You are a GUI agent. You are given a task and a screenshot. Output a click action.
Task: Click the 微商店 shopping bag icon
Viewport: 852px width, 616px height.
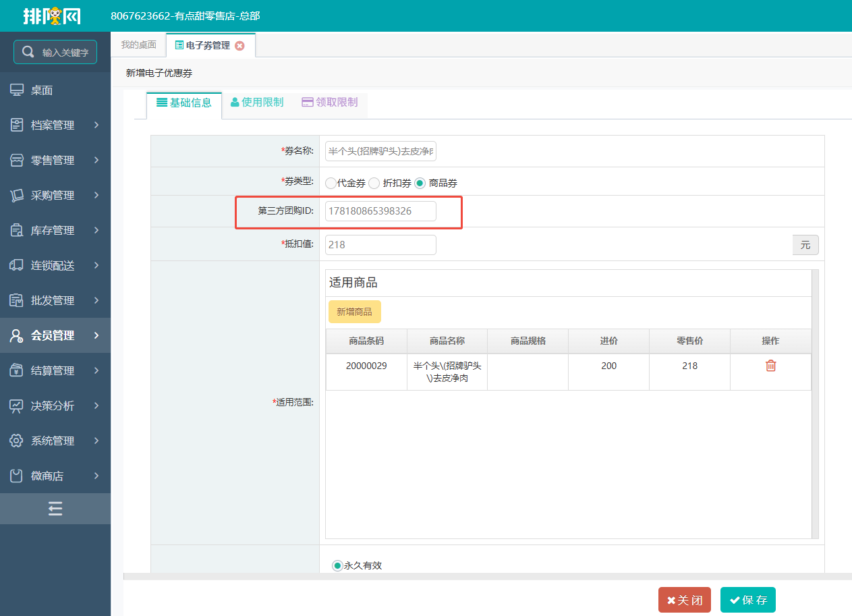[x=17, y=476]
